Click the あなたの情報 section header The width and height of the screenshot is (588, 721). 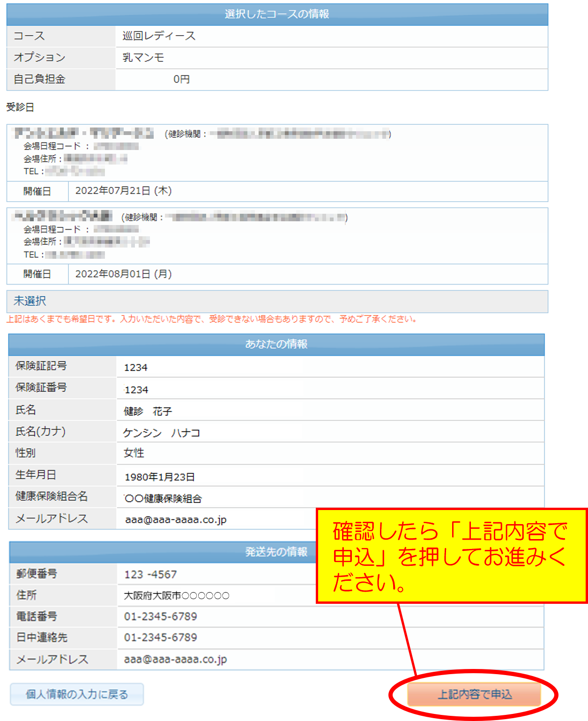coord(276,344)
